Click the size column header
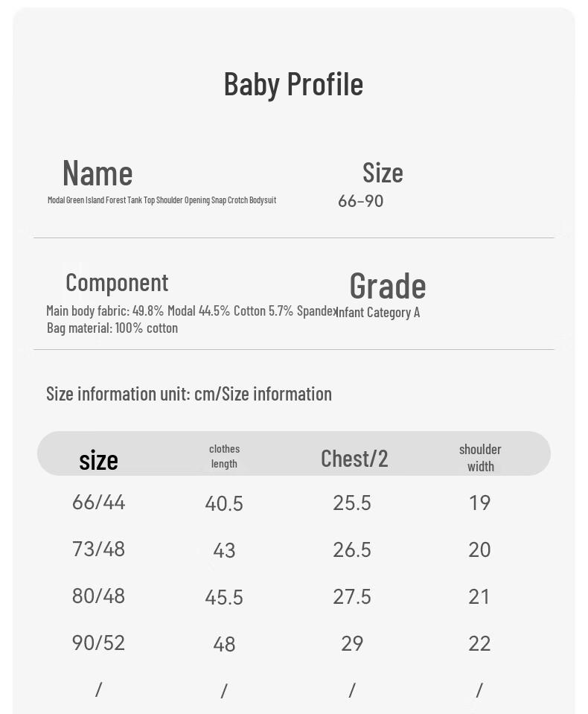The image size is (588, 714). pyautogui.click(x=98, y=460)
